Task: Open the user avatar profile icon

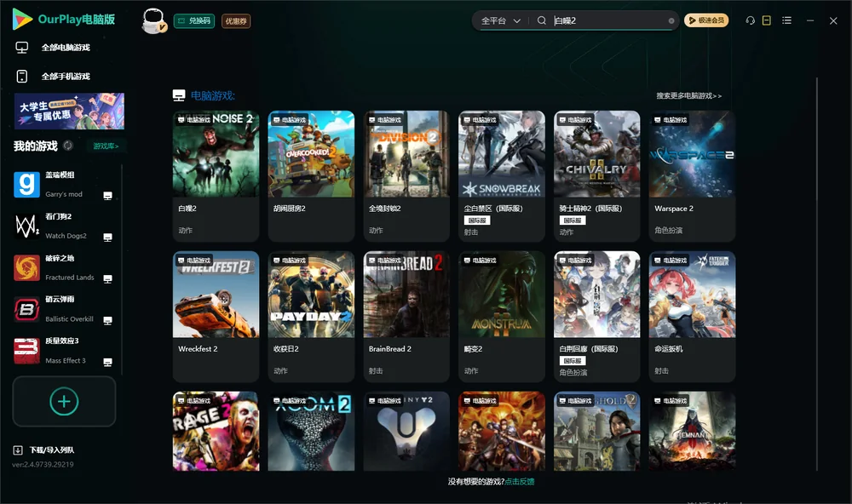Action: click(153, 20)
